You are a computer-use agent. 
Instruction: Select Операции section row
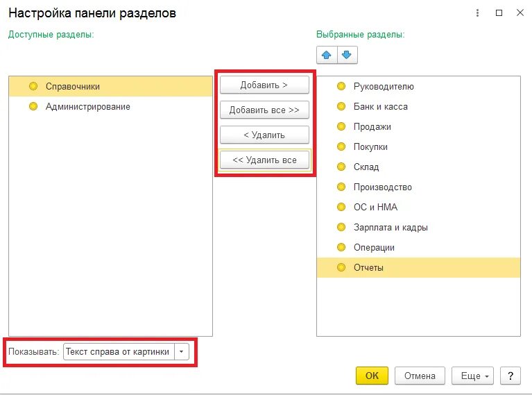click(418, 247)
